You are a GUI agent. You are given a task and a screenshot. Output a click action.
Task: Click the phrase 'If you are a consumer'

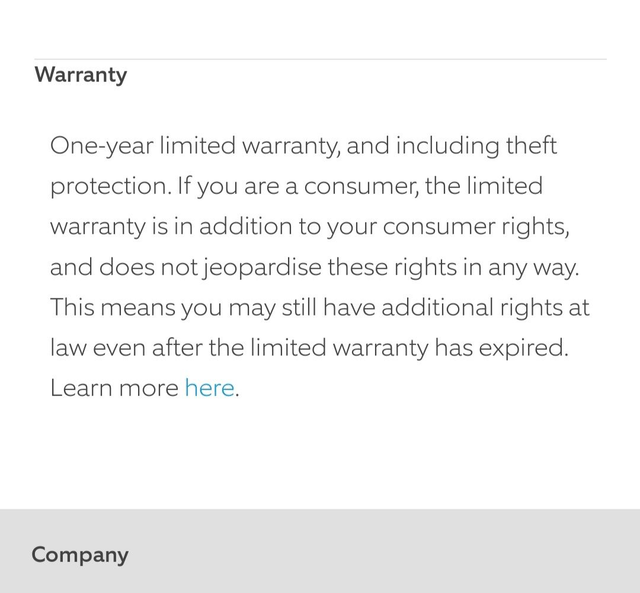[x=283, y=186]
